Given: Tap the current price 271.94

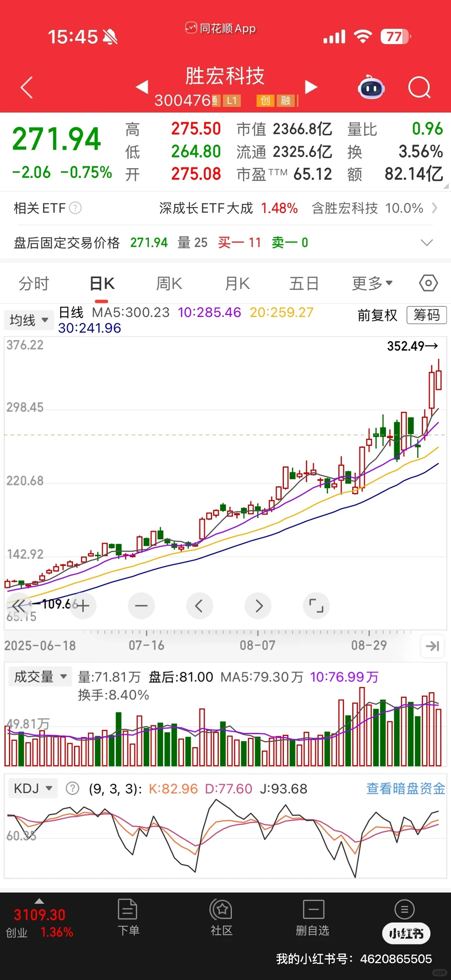Looking at the screenshot, I should (x=57, y=139).
